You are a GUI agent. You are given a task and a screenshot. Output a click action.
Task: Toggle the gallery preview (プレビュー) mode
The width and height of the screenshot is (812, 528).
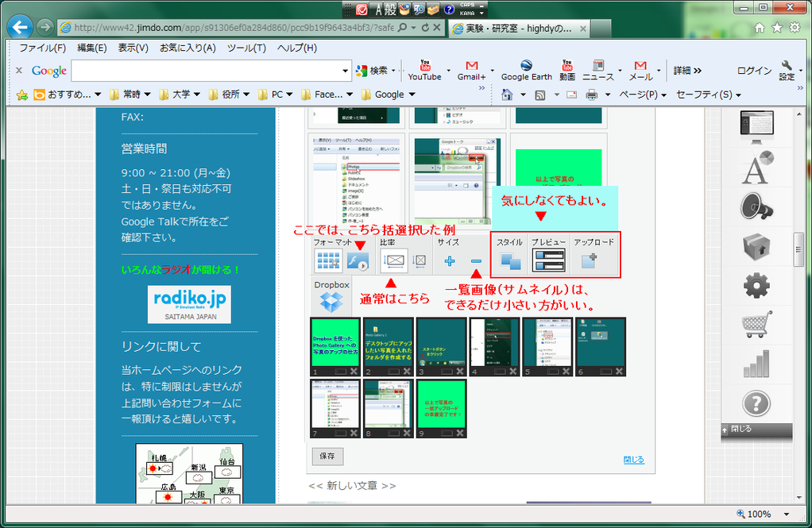point(548,260)
